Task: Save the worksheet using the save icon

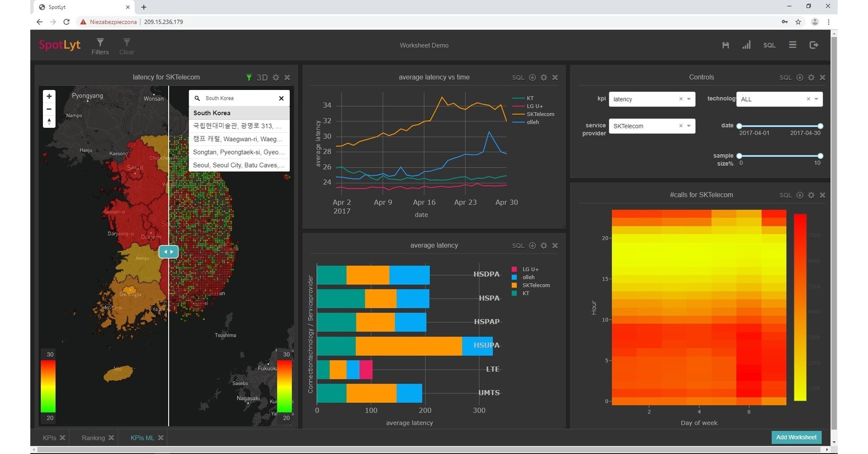Action: [x=725, y=45]
